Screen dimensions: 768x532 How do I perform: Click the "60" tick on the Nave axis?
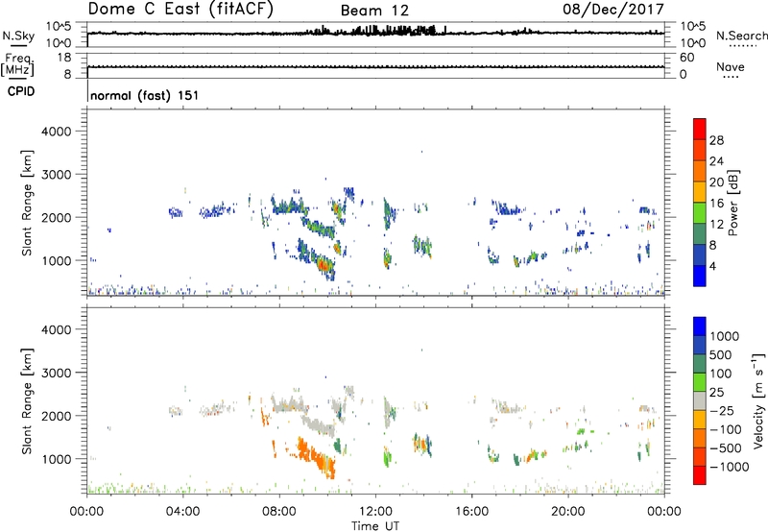(686, 58)
